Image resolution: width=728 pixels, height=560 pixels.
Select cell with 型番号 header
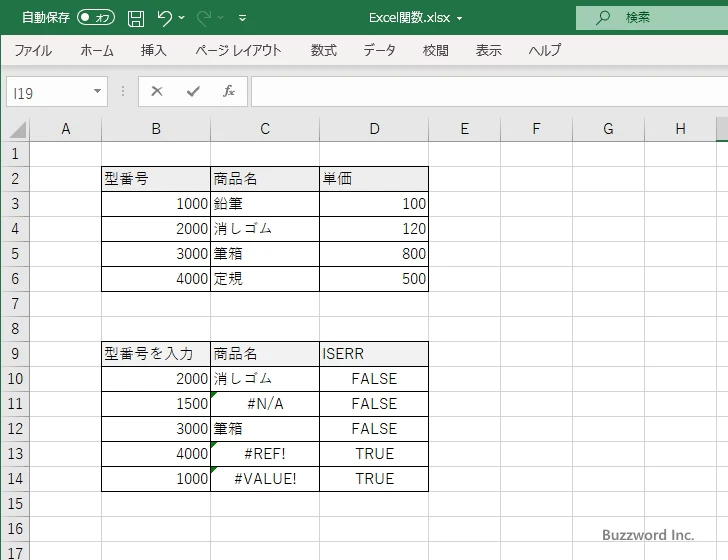pos(156,179)
